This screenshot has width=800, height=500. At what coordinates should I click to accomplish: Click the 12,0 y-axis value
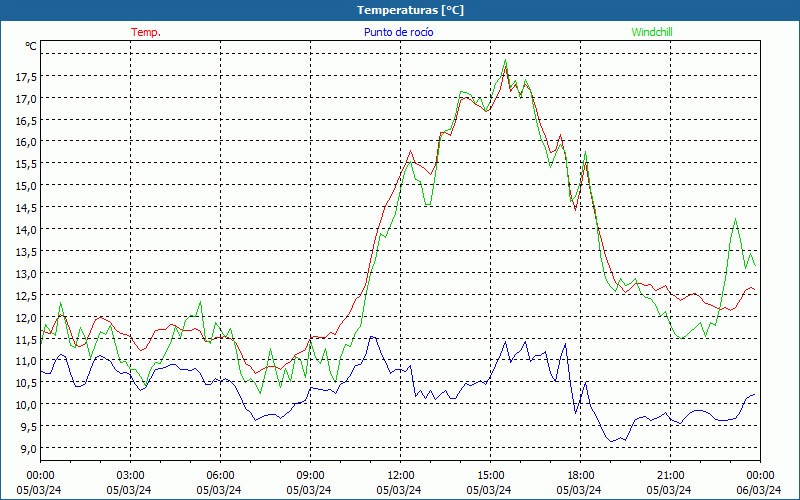click(26, 317)
